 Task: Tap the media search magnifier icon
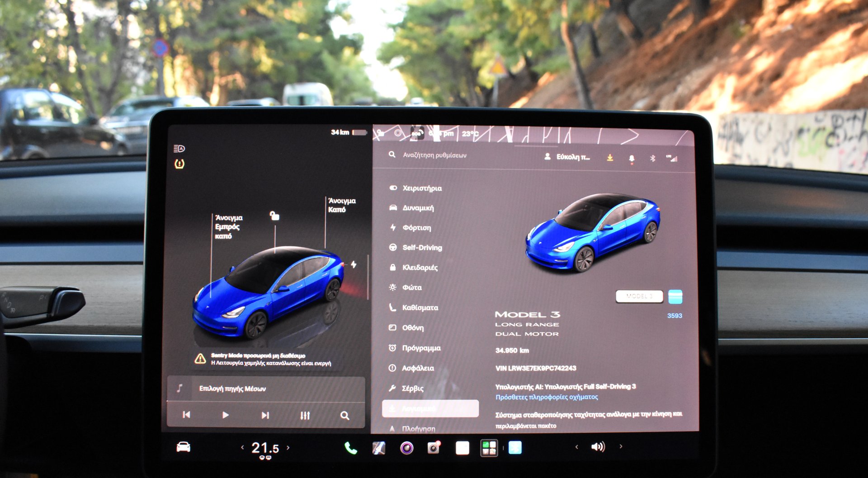(x=344, y=415)
